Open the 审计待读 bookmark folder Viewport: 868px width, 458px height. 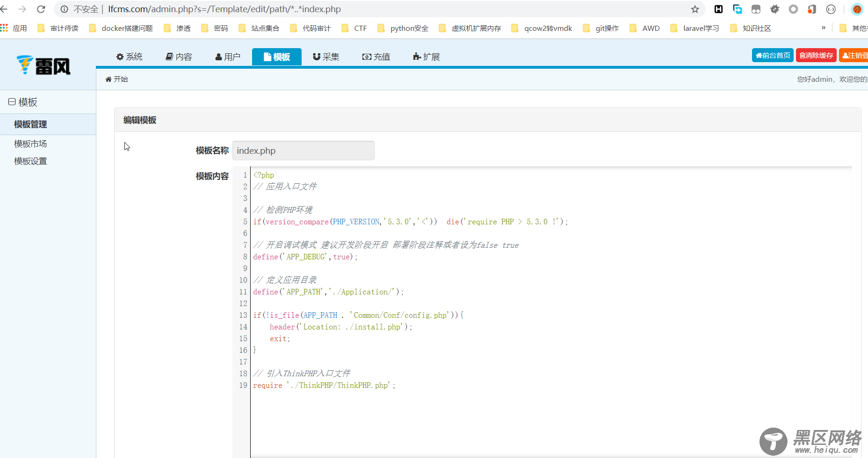coord(58,28)
